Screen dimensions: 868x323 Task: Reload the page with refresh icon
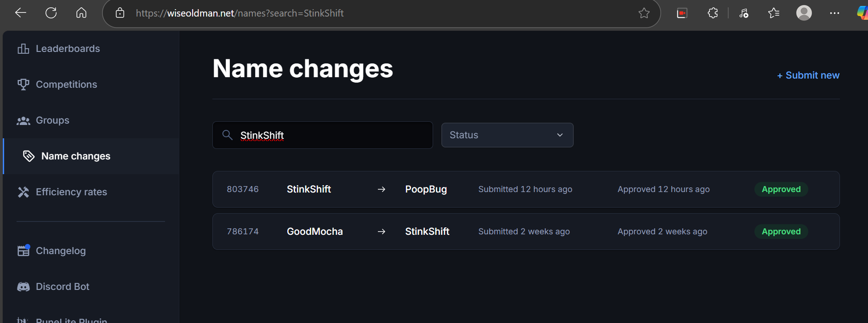pyautogui.click(x=51, y=13)
